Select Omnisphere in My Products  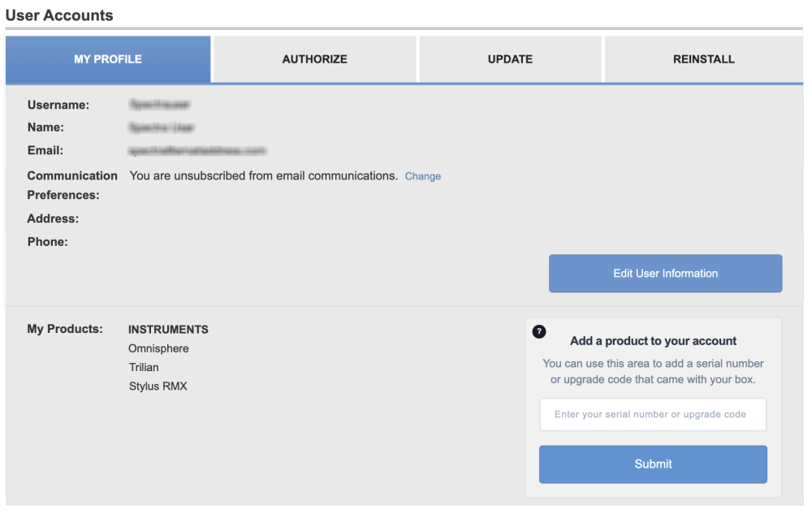158,348
